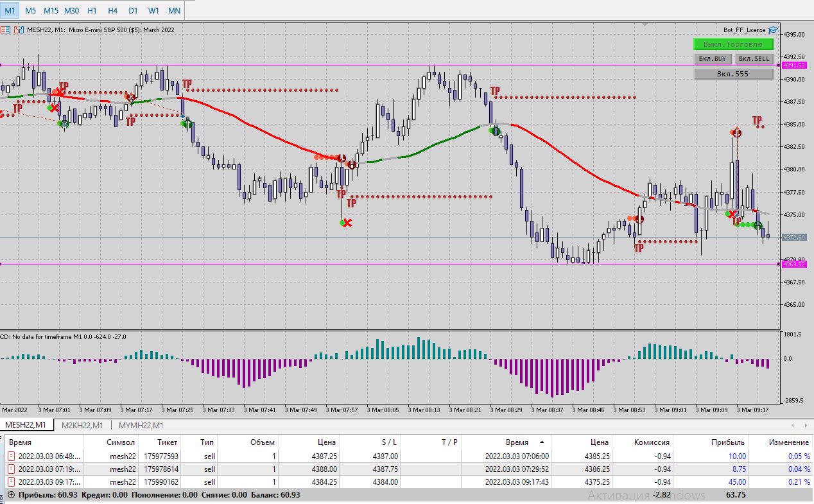
Task: Click the order icon in ticket 175978614 row
Action: 11,469
